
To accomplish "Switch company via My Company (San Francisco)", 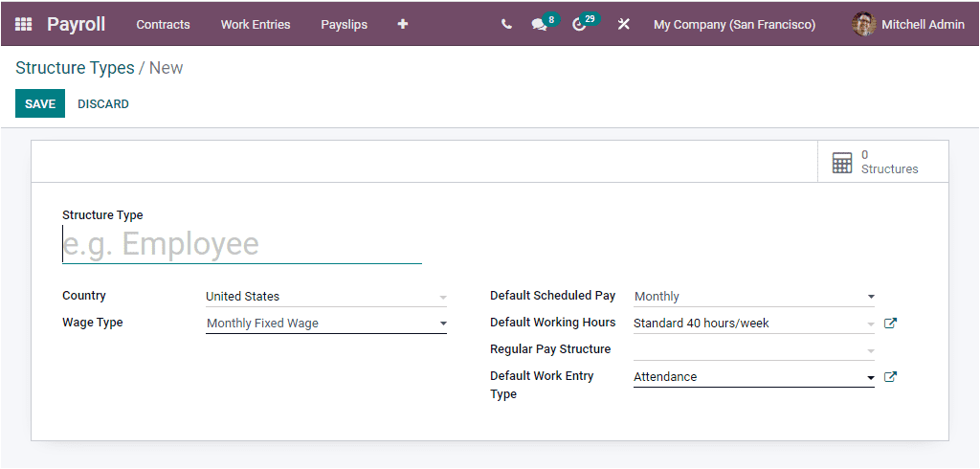I will click(x=734, y=24).
